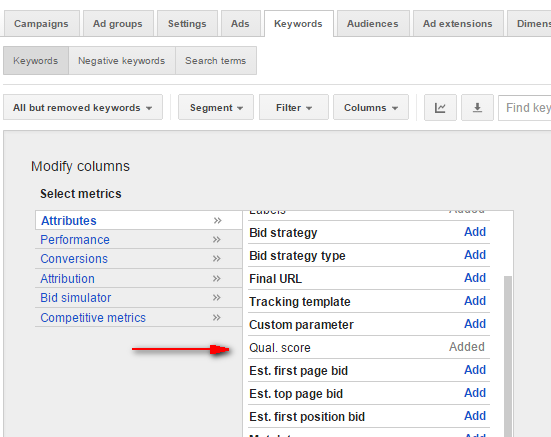Add the Bid strategy column
551x437 pixels.
[x=475, y=232]
